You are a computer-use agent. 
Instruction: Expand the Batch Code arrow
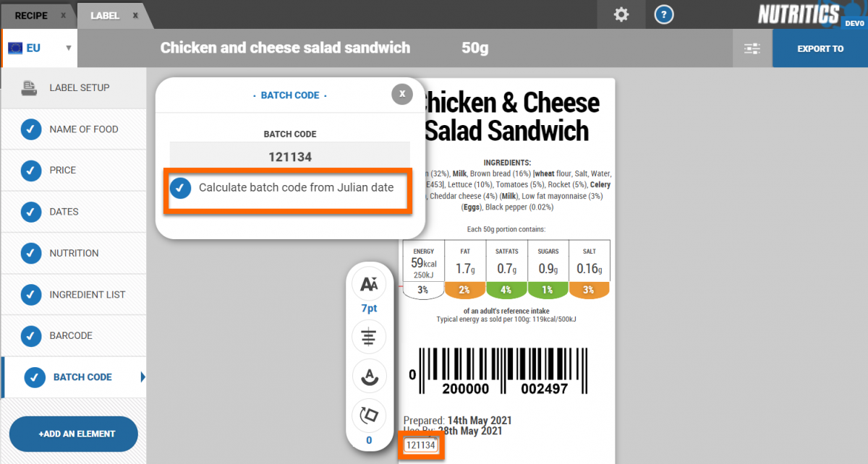142,377
